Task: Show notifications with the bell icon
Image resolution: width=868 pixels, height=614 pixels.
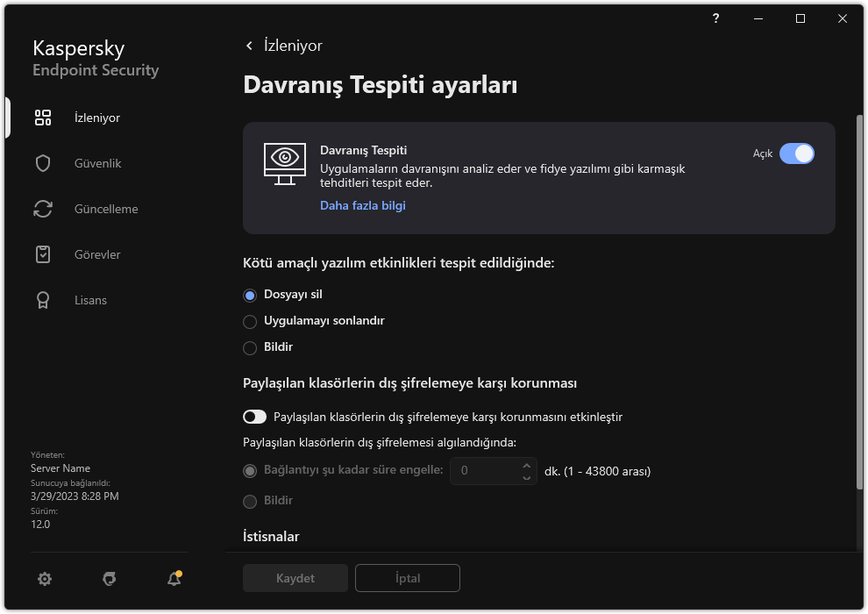Action: point(174,578)
